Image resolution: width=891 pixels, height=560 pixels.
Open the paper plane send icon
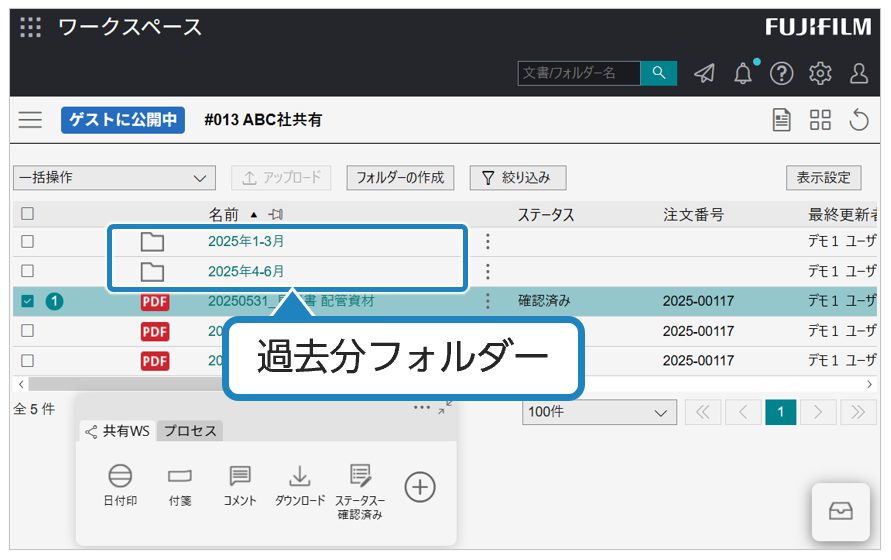click(x=705, y=73)
